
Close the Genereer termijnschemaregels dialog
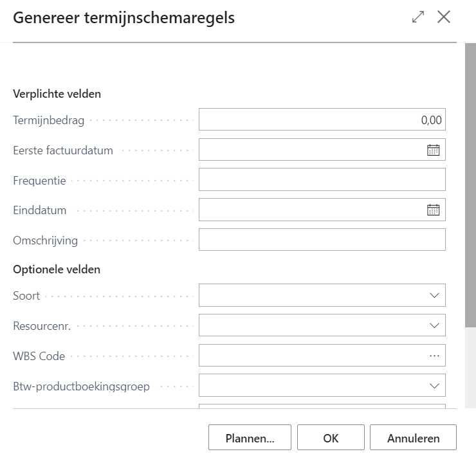point(444,17)
